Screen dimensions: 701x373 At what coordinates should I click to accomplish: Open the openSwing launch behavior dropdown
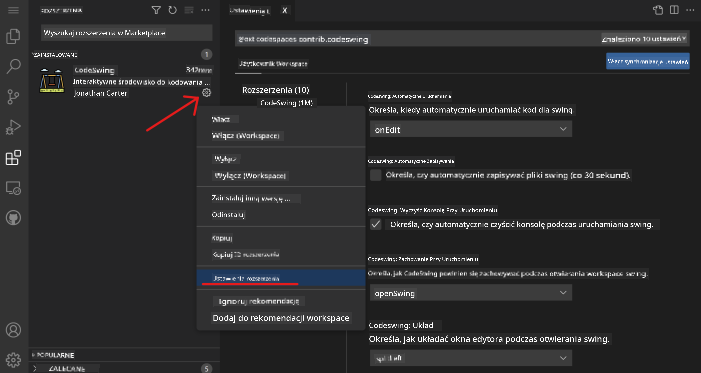tap(471, 293)
